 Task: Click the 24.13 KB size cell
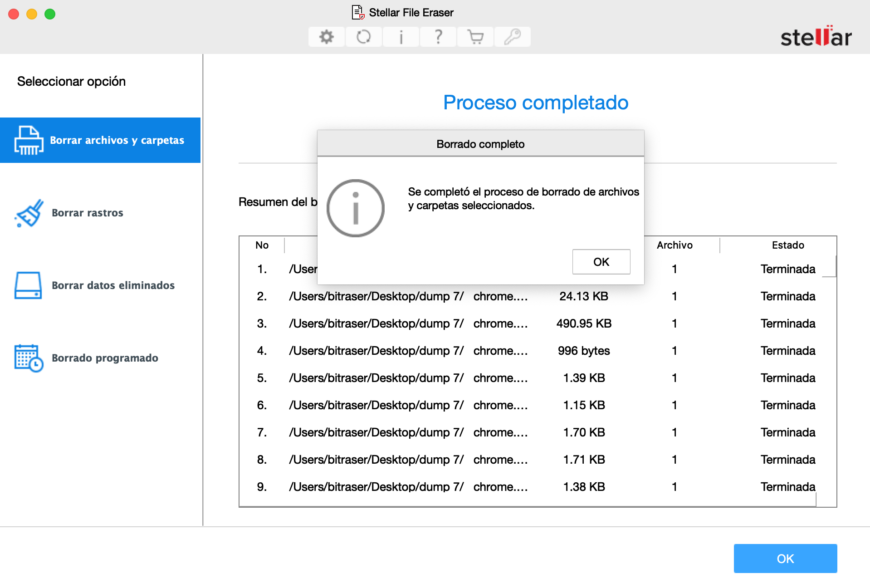[584, 296]
